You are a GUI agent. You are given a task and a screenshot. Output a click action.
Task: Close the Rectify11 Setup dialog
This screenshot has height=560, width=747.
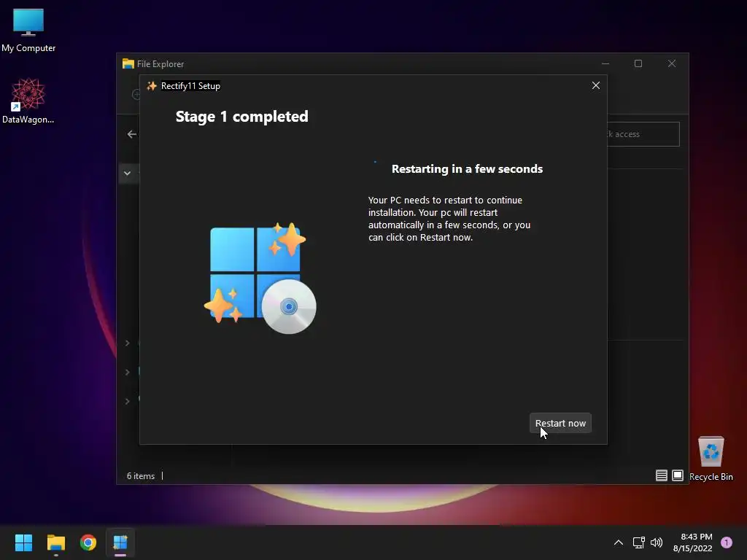(x=595, y=85)
